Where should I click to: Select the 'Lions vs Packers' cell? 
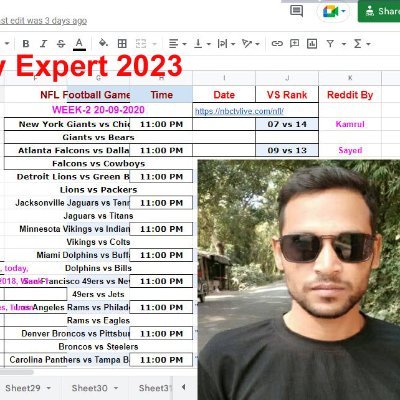(98, 190)
